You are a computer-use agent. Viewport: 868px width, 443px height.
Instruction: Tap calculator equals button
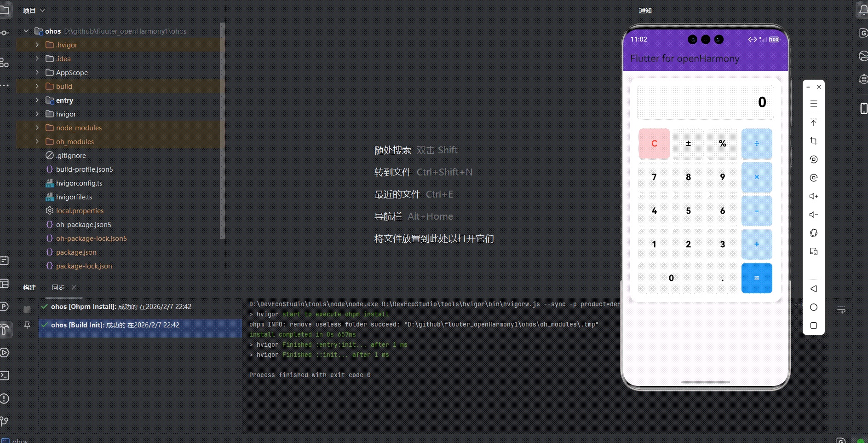point(757,278)
